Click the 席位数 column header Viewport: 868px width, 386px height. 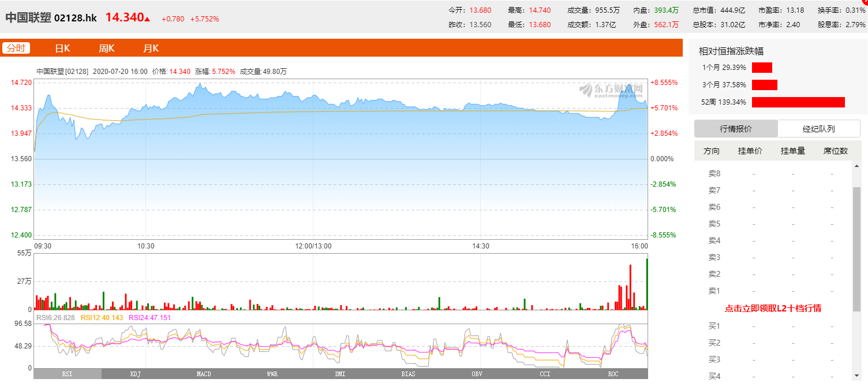(x=836, y=151)
